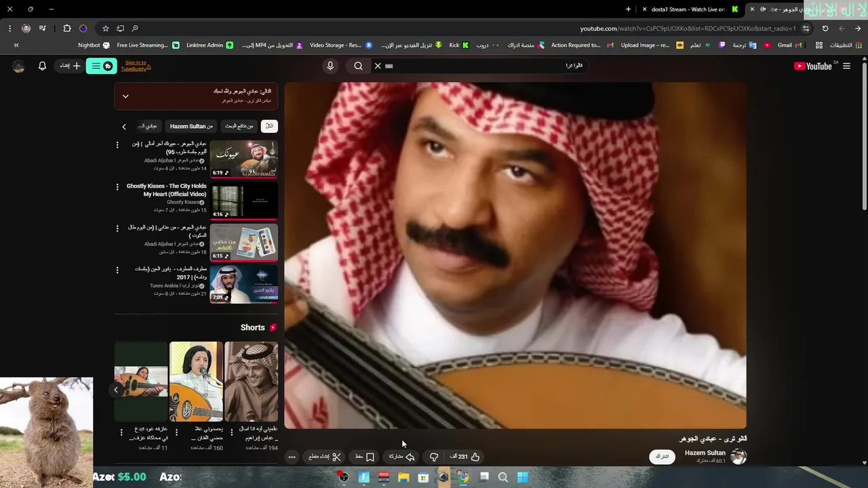This screenshot has width=868, height=488.
Task: Open the Short with 194K views
Action: [x=251, y=382]
